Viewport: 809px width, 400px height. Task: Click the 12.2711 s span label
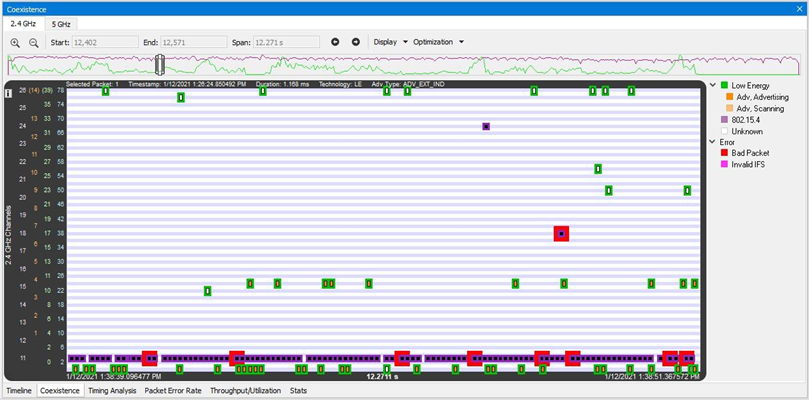pyautogui.click(x=382, y=377)
